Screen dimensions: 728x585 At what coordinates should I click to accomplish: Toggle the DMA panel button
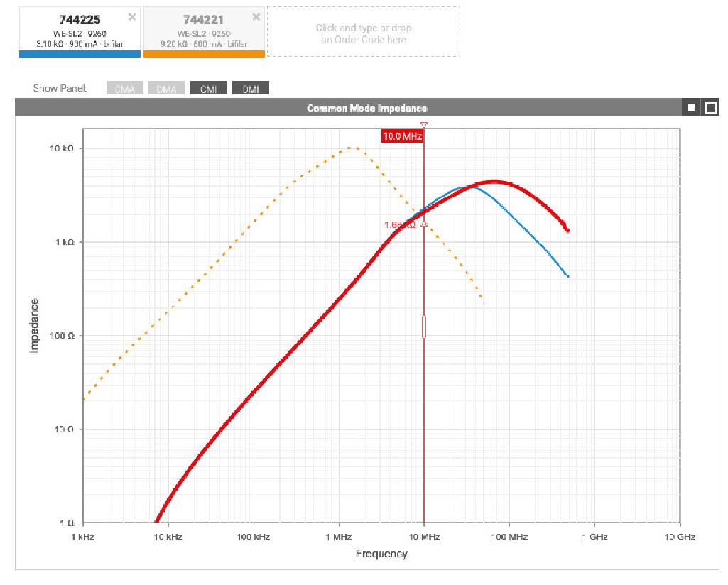click(x=166, y=89)
